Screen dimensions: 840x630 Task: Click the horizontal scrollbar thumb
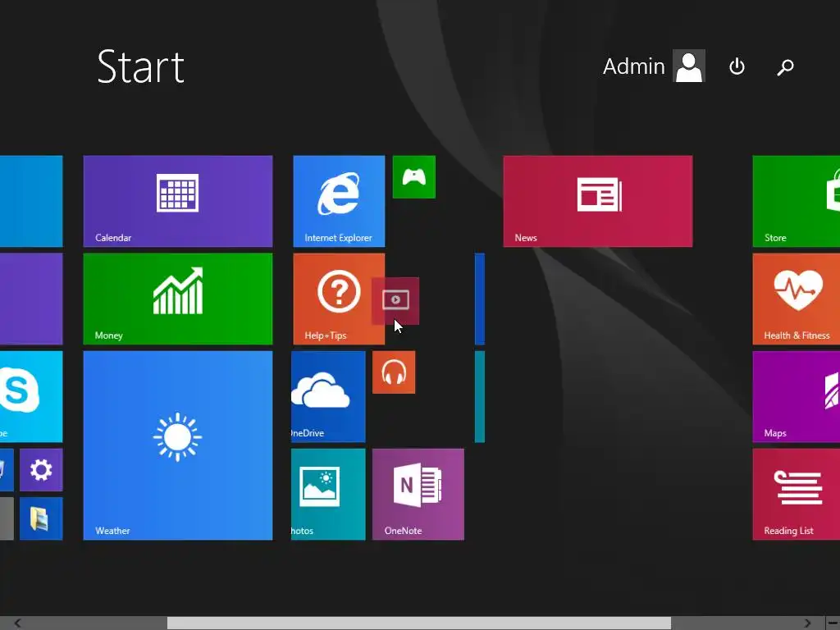click(419, 623)
